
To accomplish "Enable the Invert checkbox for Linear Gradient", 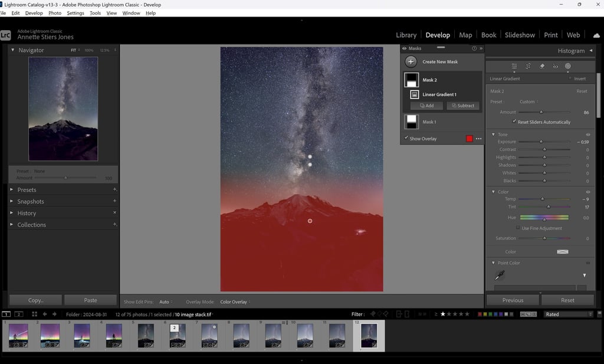I will pyautogui.click(x=570, y=78).
